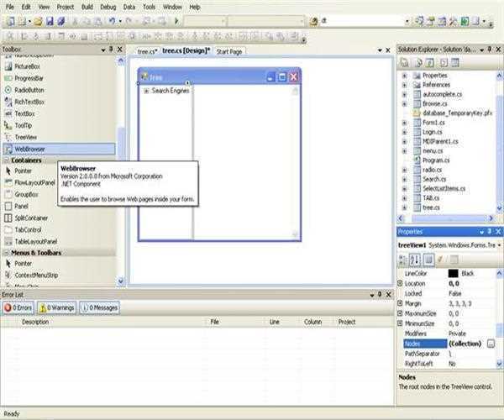Viewport: 504px width, 420px height.
Task: Open the treeView1 object selector dropdown
Action: [499, 245]
